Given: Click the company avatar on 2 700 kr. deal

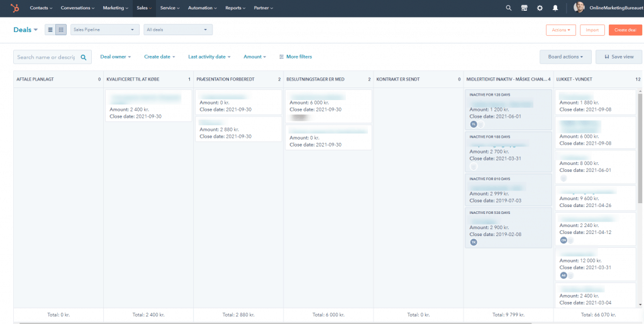Looking at the screenshot, I should point(474,166).
